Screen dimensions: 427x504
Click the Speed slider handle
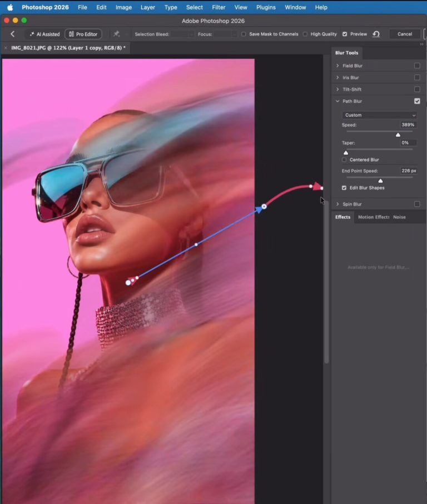coord(398,134)
